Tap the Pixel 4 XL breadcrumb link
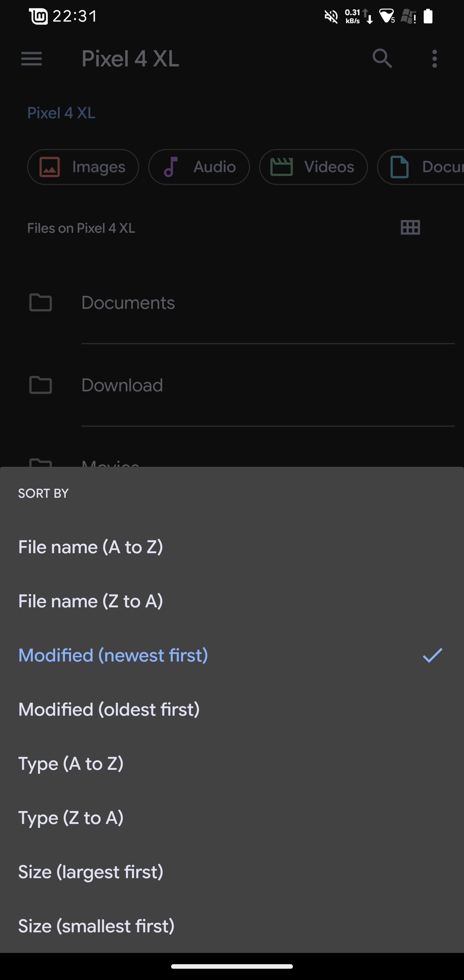The image size is (464, 980). click(x=61, y=113)
